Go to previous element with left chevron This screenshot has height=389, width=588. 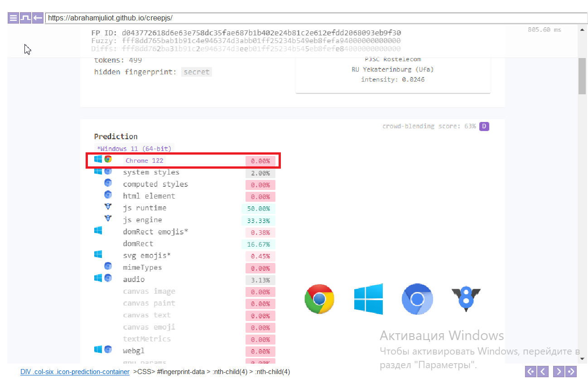[x=542, y=372]
